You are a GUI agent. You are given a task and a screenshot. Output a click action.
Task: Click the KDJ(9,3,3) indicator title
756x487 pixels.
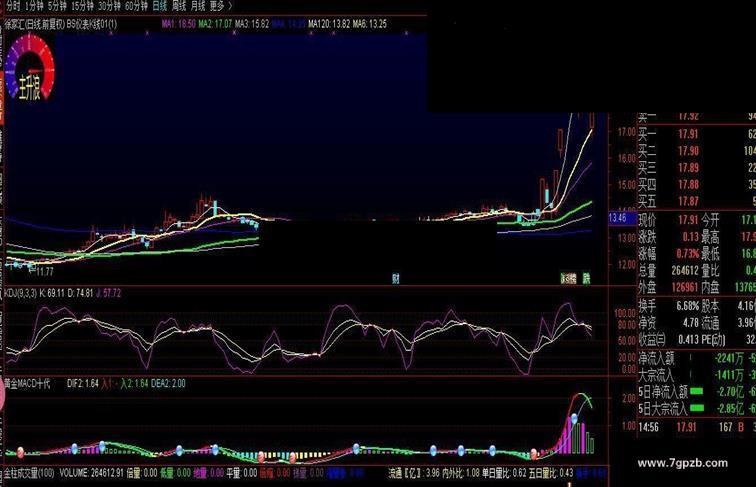[20, 293]
